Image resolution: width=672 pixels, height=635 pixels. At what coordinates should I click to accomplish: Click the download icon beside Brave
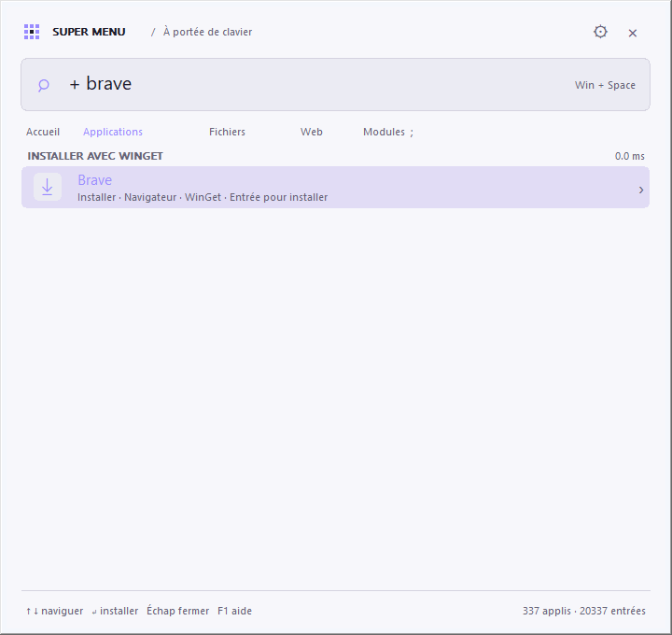(48, 187)
